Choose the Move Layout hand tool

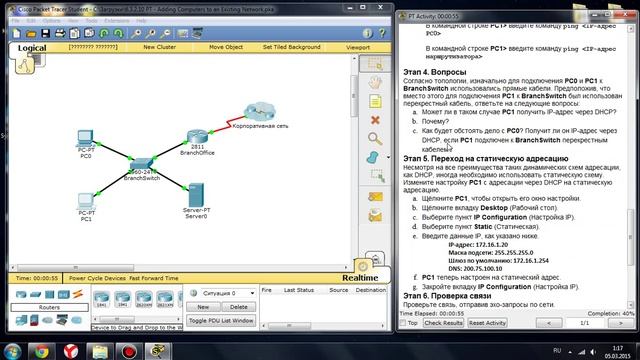(x=375, y=82)
